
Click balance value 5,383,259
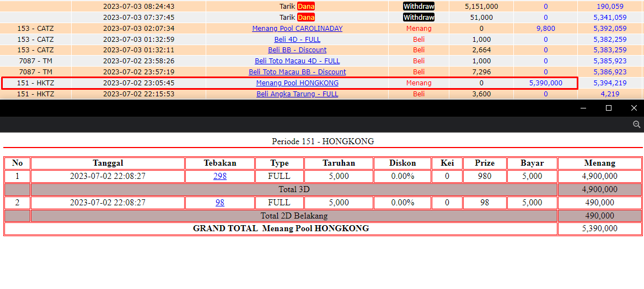(x=610, y=50)
